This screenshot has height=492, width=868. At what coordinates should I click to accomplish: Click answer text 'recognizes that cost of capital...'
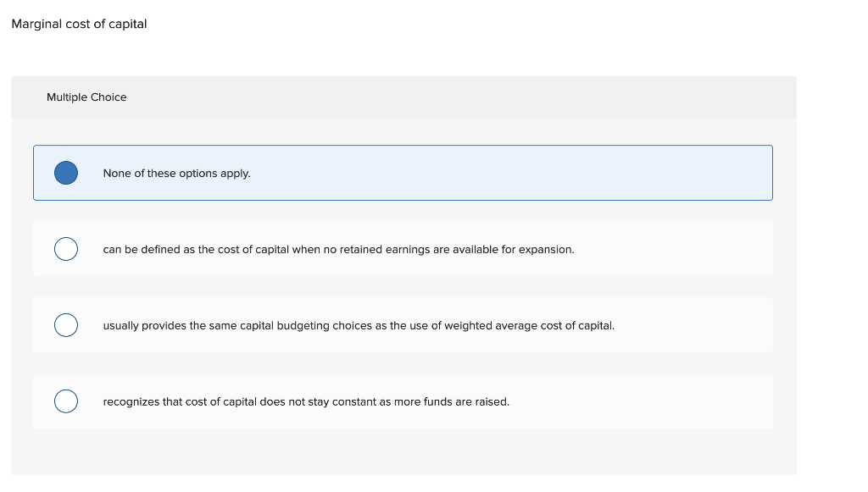coord(306,402)
